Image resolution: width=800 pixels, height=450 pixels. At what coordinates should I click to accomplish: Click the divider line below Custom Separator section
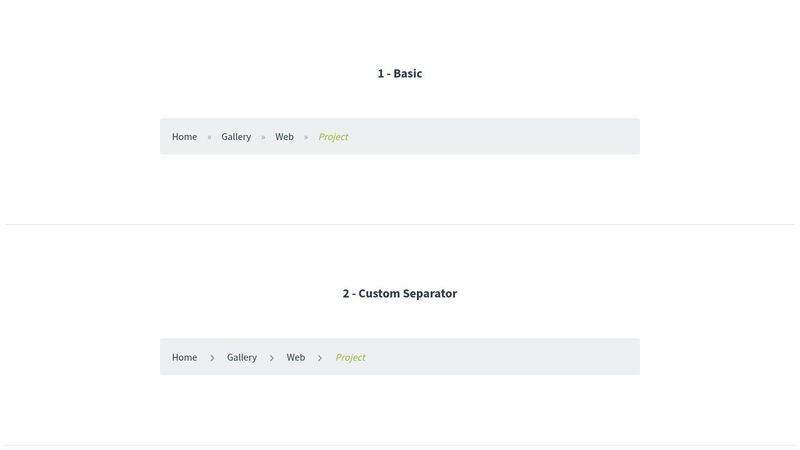tap(400, 445)
